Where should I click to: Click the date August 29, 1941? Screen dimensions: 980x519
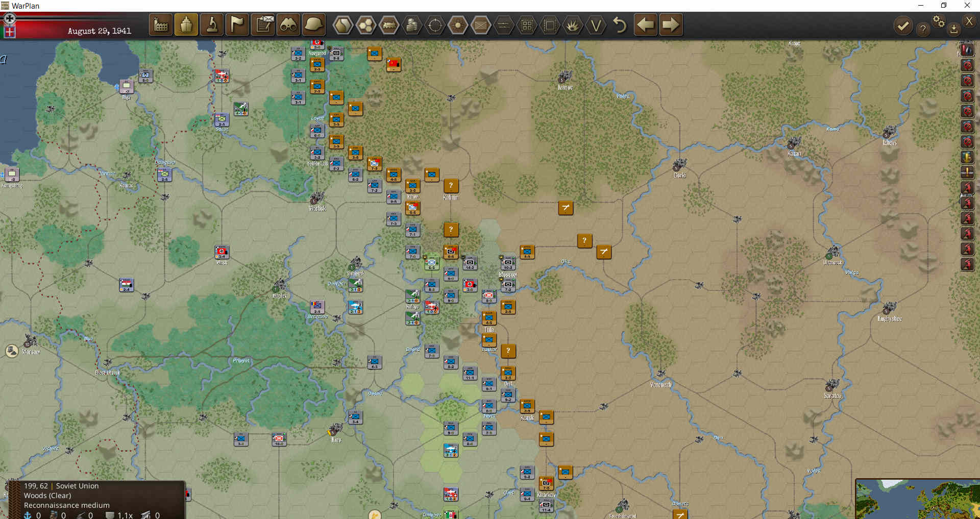(100, 31)
